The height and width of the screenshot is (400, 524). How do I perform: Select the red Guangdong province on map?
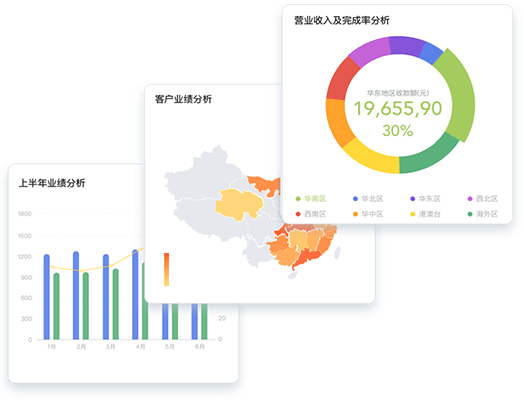(x=308, y=258)
